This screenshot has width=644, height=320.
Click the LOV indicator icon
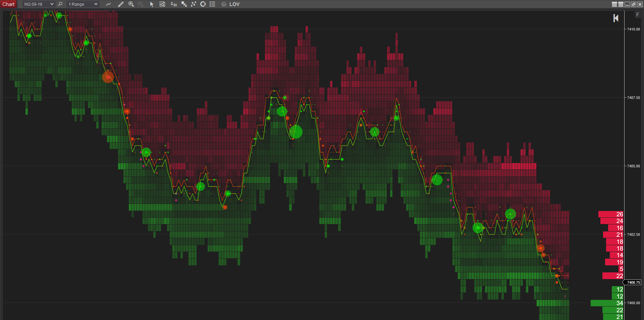tap(224, 4)
